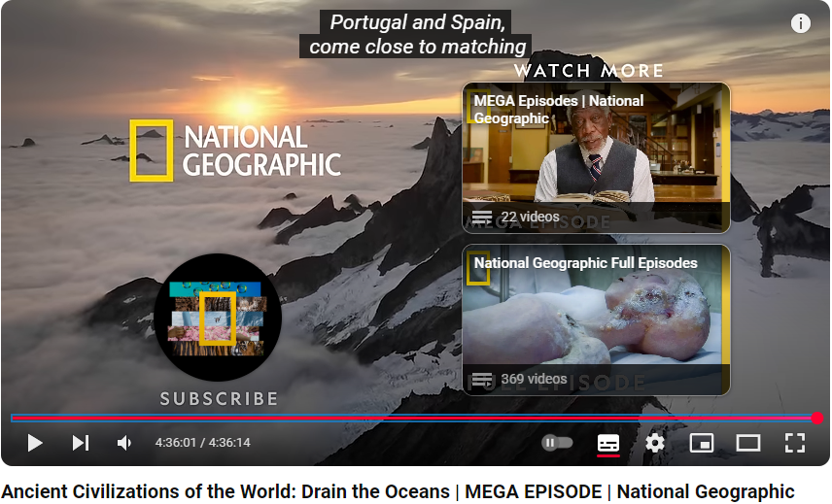
Task: Enable miniplayer mode
Action: [x=701, y=443]
